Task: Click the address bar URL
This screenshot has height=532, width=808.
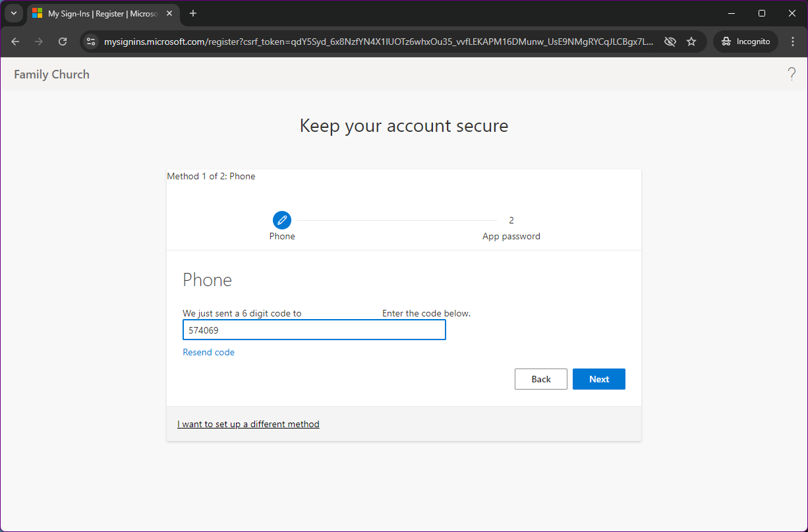Action: (x=379, y=42)
